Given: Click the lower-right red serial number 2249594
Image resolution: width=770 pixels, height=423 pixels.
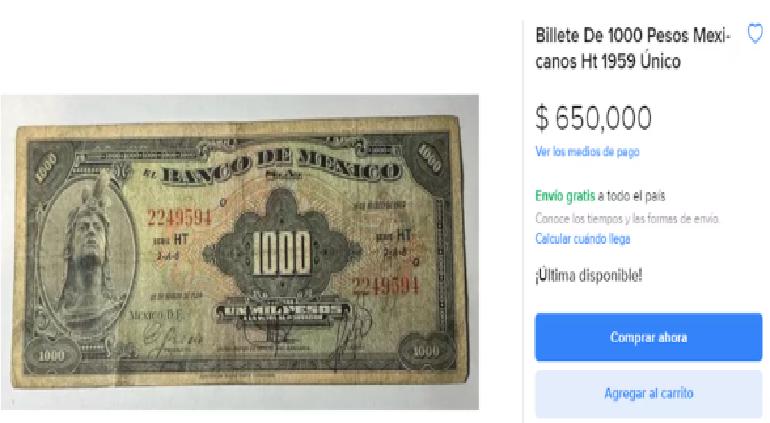Looking at the screenshot, I should click(385, 285).
